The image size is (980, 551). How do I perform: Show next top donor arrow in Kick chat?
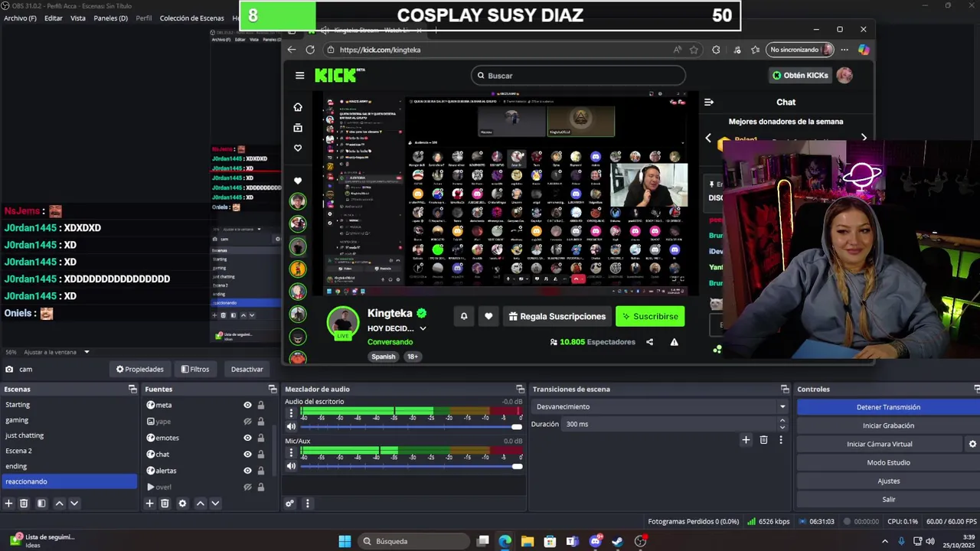tap(864, 138)
